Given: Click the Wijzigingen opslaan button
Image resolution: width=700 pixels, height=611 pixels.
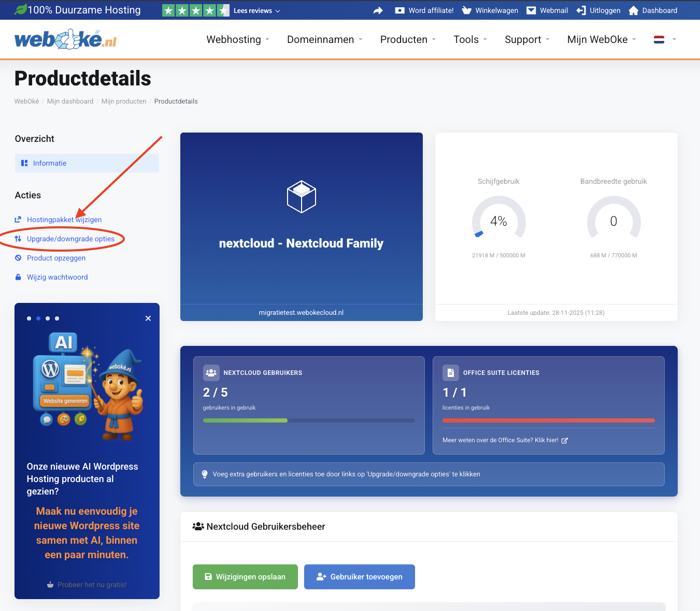Looking at the screenshot, I should pyautogui.click(x=245, y=577).
